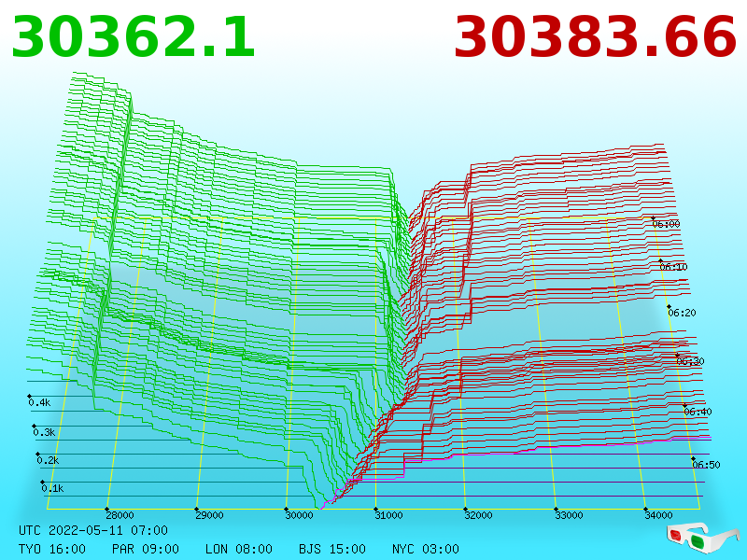Click the UTC 2022-05-11 07:00 timestamp
The height and width of the screenshot is (560, 747).
tap(93, 530)
